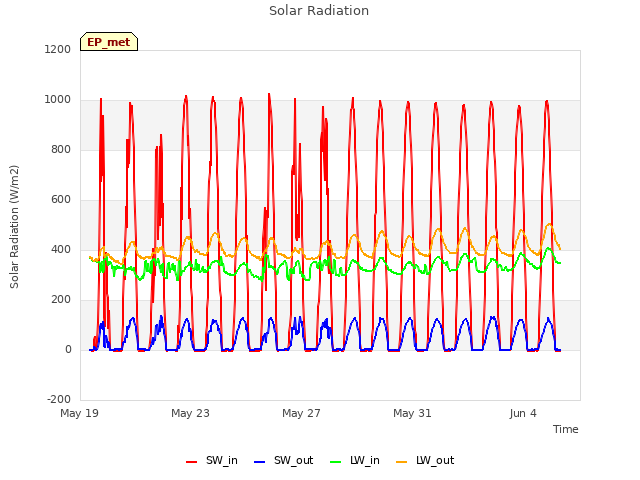Click the red SW_in legend swatch
The height and width of the screenshot is (480, 640).
[x=191, y=462]
